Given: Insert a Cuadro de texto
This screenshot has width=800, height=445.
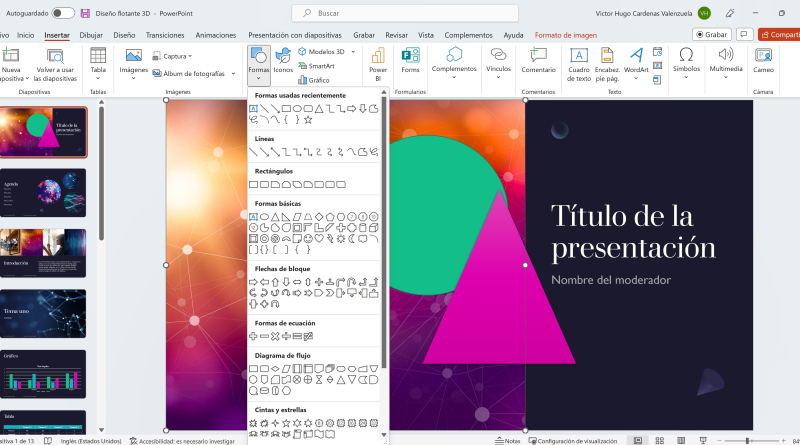Looking at the screenshot, I should point(579,64).
